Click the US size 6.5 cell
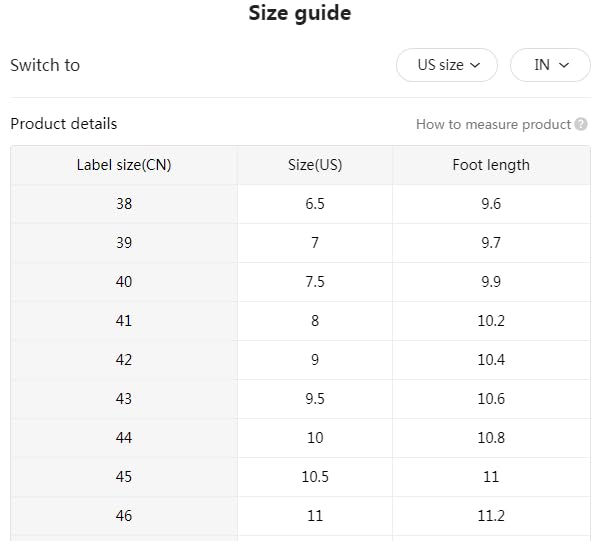Viewport: 603px width, 541px height. [315, 204]
